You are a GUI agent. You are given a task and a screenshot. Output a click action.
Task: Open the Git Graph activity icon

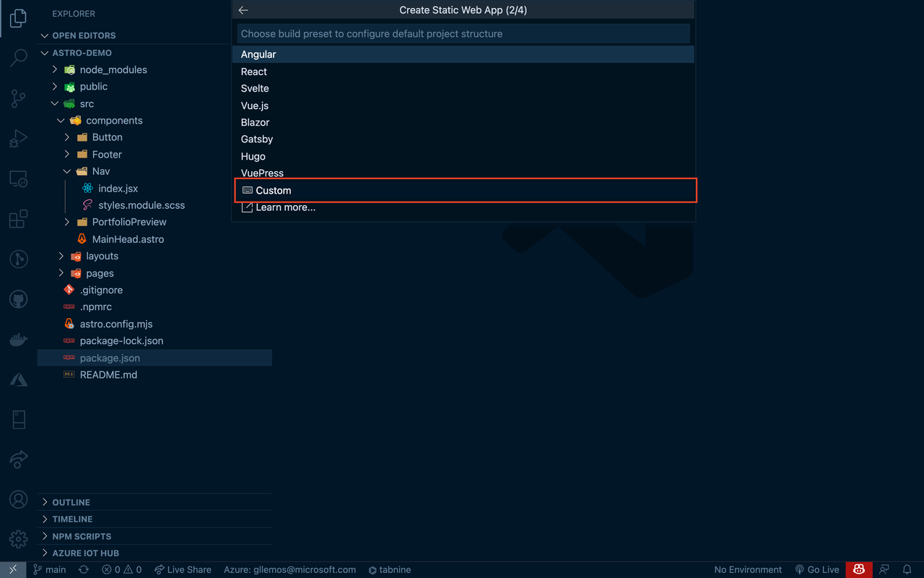19,259
